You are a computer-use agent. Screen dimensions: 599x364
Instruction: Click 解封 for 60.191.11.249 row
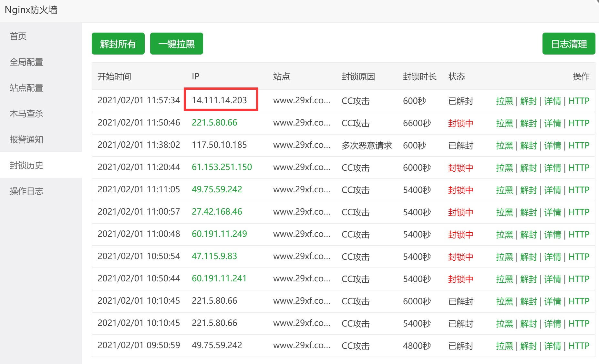(x=529, y=235)
